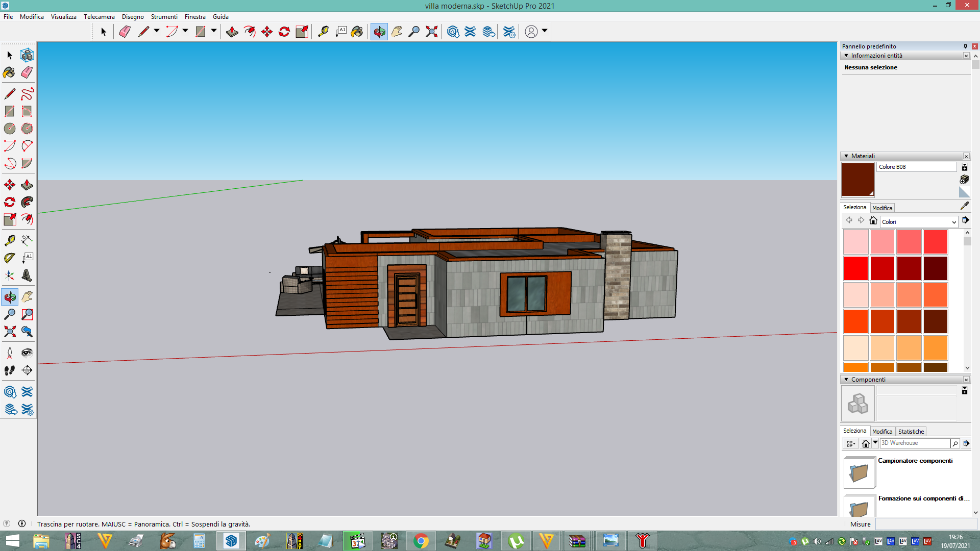Click the Previous view tool
980x551 pixels.
(27, 332)
